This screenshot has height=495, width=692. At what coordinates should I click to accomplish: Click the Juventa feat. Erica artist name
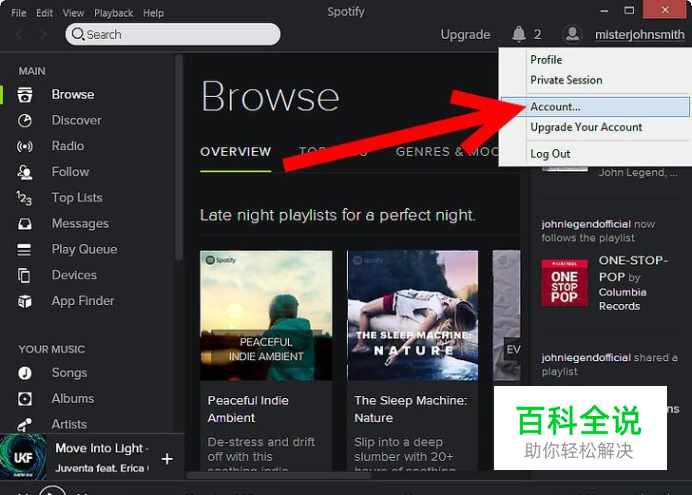point(100,468)
